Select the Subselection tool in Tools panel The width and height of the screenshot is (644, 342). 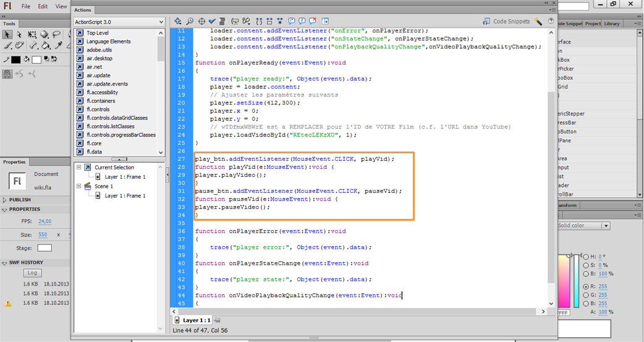(19, 35)
